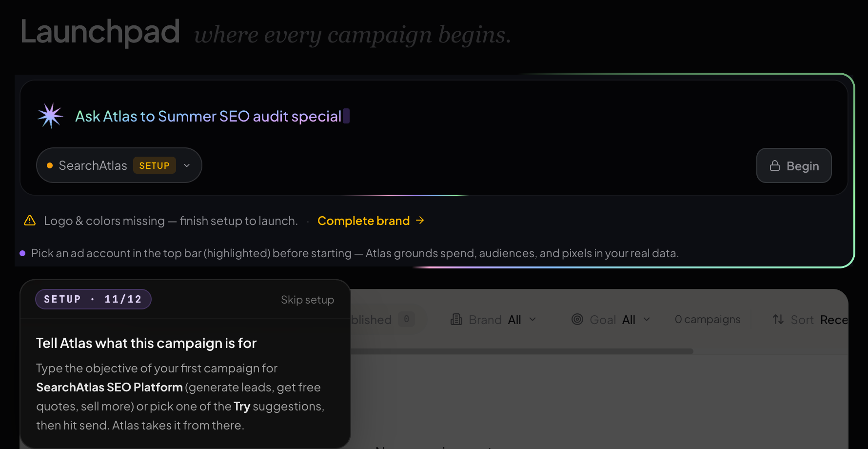Click the Begin button
This screenshot has height=449, width=868.
(x=794, y=165)
